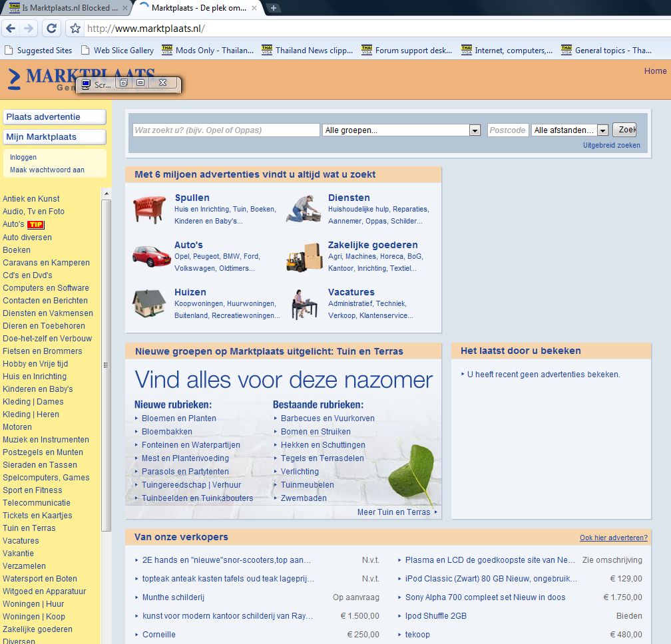Click the sidebar category list scrollbar thumb

[x=106, y=366]
